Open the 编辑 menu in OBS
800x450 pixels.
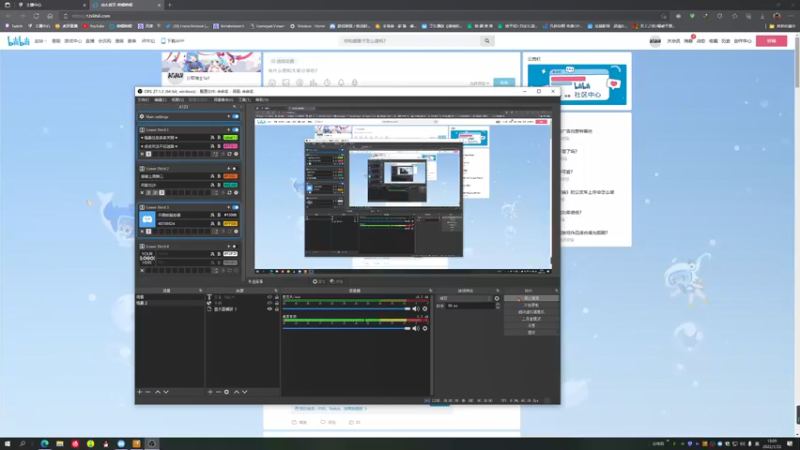coord(160,100)
